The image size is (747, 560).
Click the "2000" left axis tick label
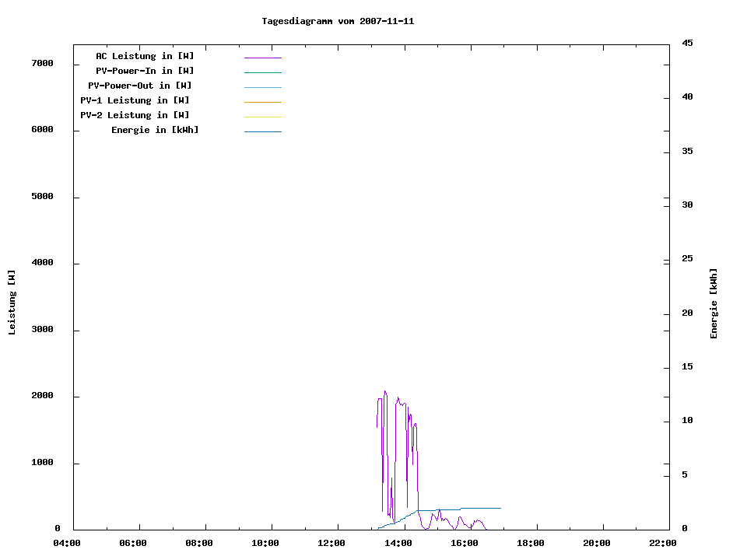coord(42,396)
